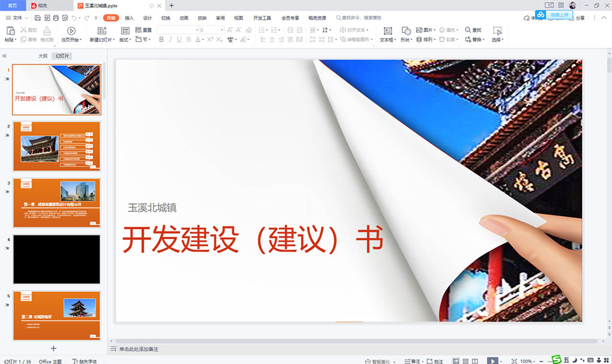The height and width of the screenshot is (364, 612).
Task: Toggle Italic formatting button
Action: click(171, 40)
